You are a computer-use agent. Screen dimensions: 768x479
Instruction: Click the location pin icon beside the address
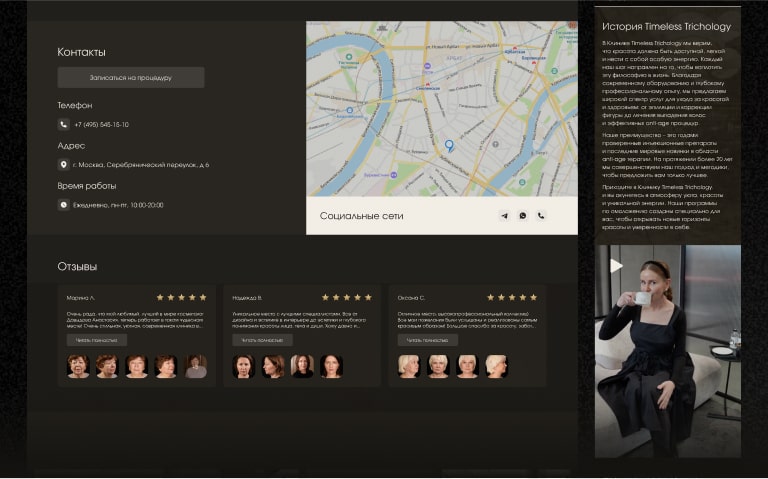pos(64,165)
